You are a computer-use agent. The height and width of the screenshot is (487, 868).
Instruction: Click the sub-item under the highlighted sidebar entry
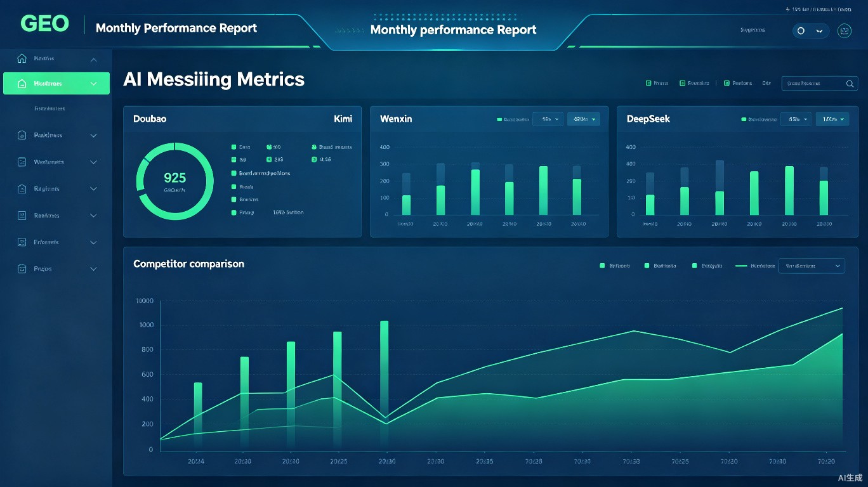[49, 109]
